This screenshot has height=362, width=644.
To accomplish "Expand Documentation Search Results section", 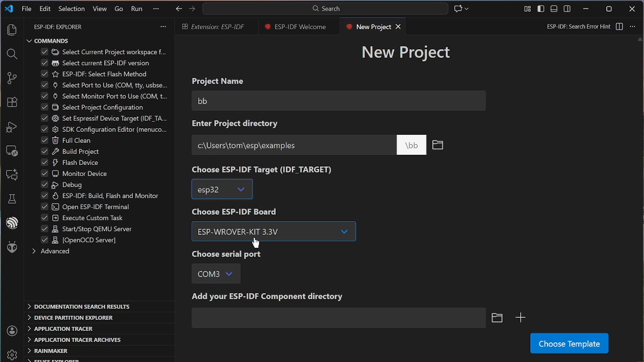I will tap(82, 307).
